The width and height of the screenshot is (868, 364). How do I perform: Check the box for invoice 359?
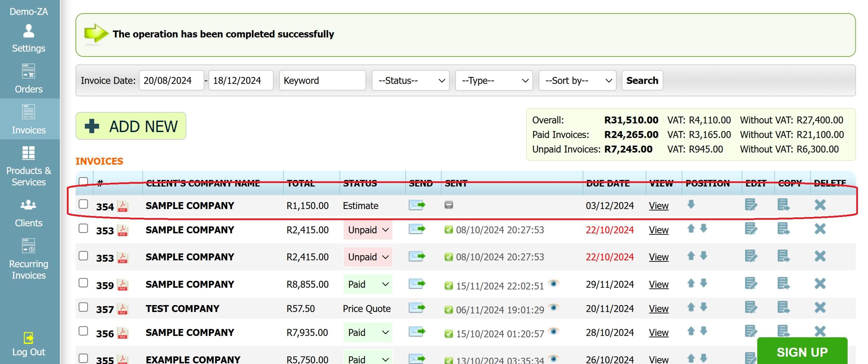tap(83, 283)
